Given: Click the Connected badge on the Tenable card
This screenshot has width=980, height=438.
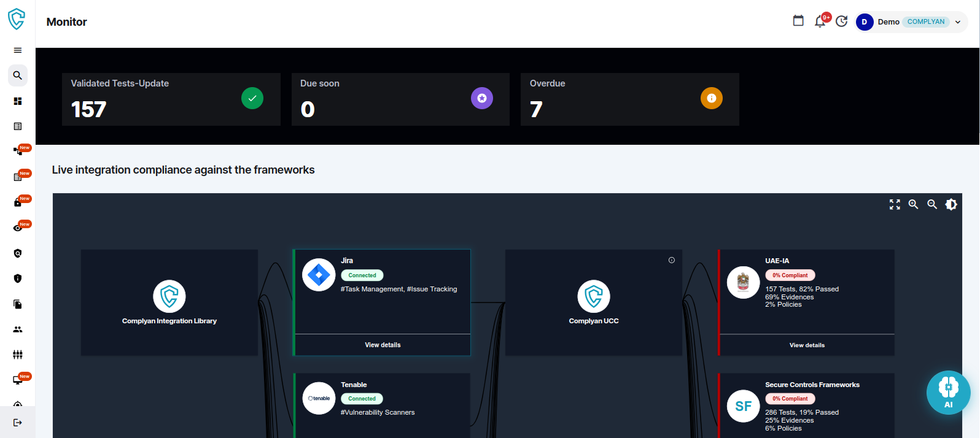Looking at the screenshot, I should point(362,399).
